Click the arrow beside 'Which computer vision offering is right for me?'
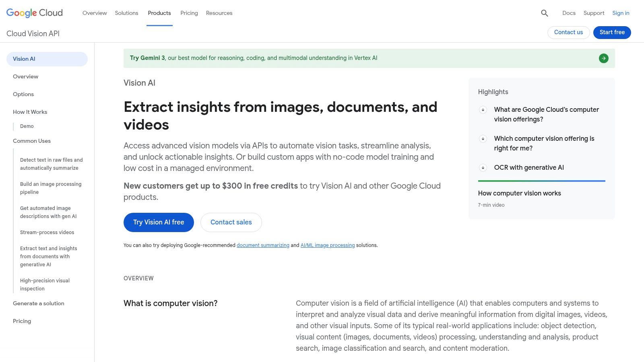This screenshot has width=644, height=362. point(483,138)
